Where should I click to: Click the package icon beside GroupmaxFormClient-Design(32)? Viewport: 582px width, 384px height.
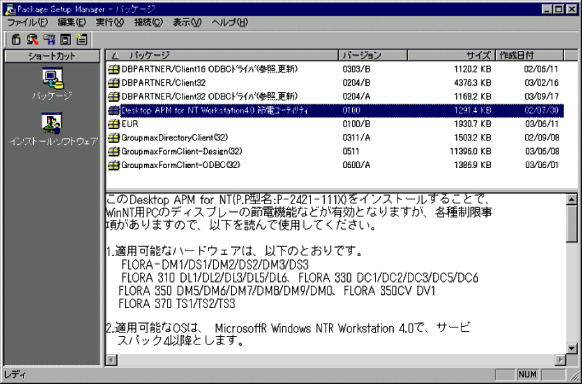pos(114,151)
